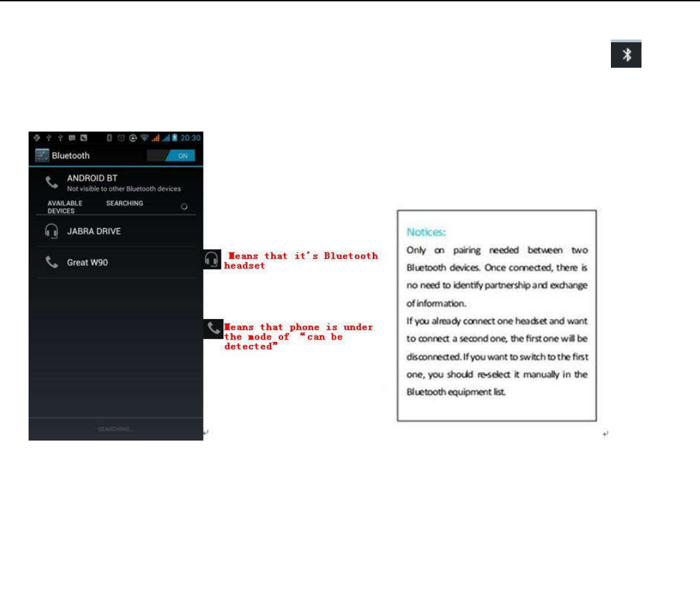This screenshot has width=700, height=614.
Task: Tap the greyed SEARCHING... button at bottom
Action: click(116, 429)
